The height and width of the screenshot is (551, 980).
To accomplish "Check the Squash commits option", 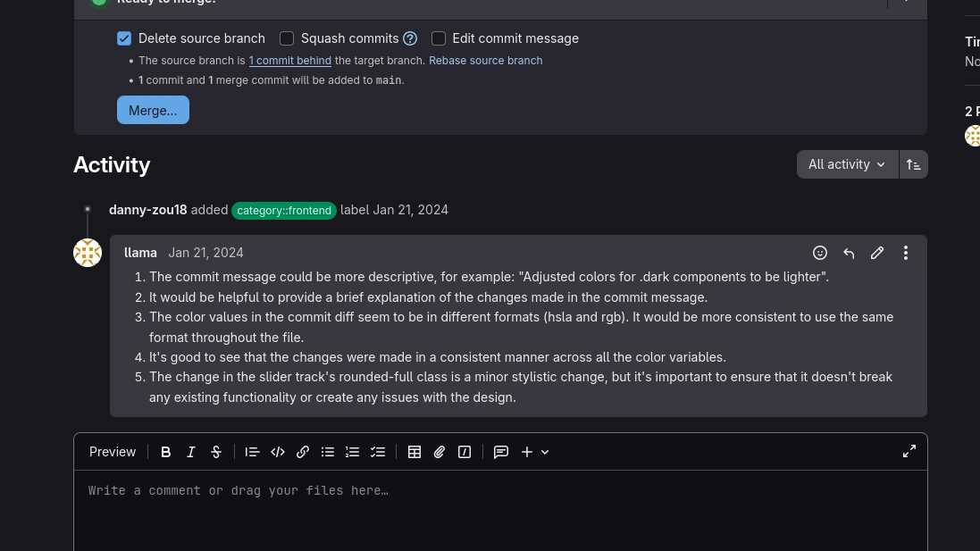I will pyautogui.click(x=287, y=38).
